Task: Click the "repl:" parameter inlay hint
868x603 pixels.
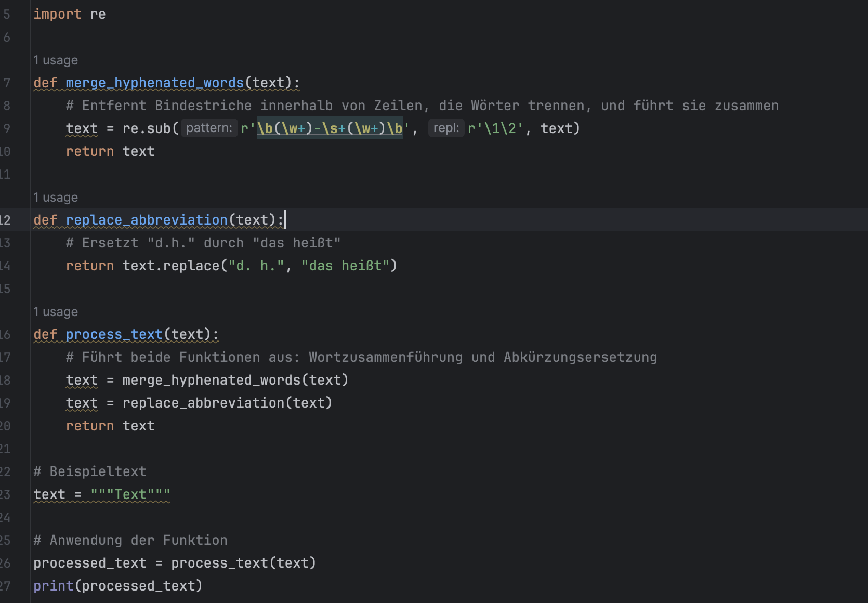Action: tap(445, 128)
